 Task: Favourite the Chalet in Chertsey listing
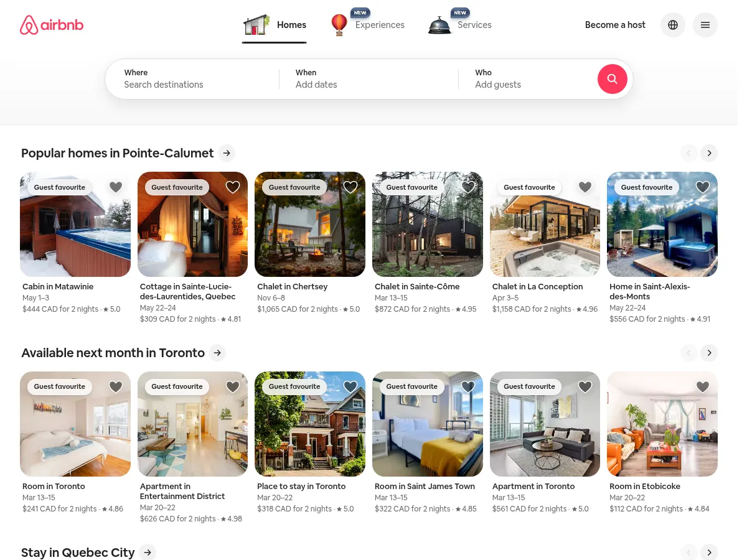(x=350, y=187)
